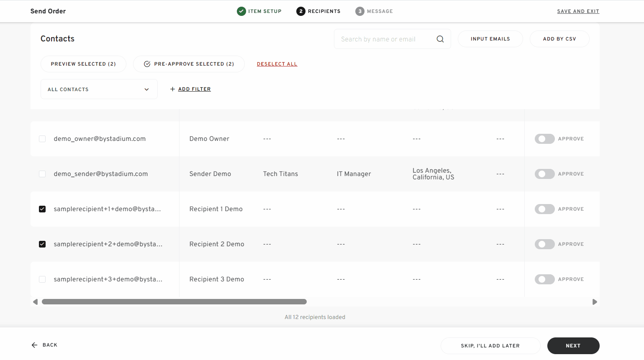The width and height of the screenshot is (644, 360).
Task: Toggle Approve switch for Recipient 2 Demo
Action: click(x=544, y=244)
